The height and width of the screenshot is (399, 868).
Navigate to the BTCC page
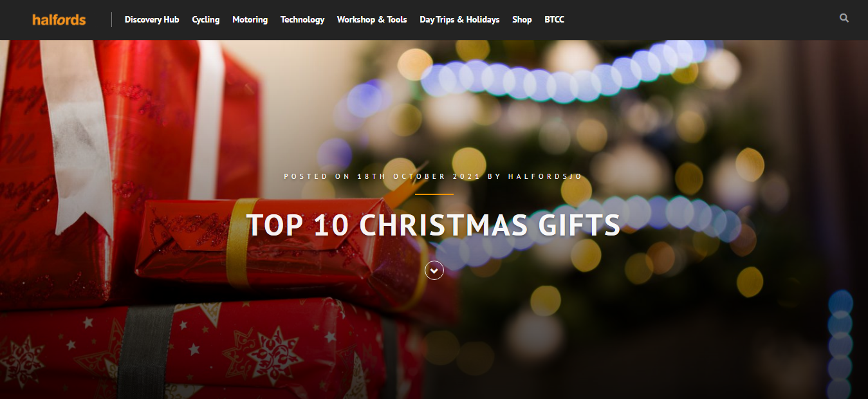pos(554,19)
